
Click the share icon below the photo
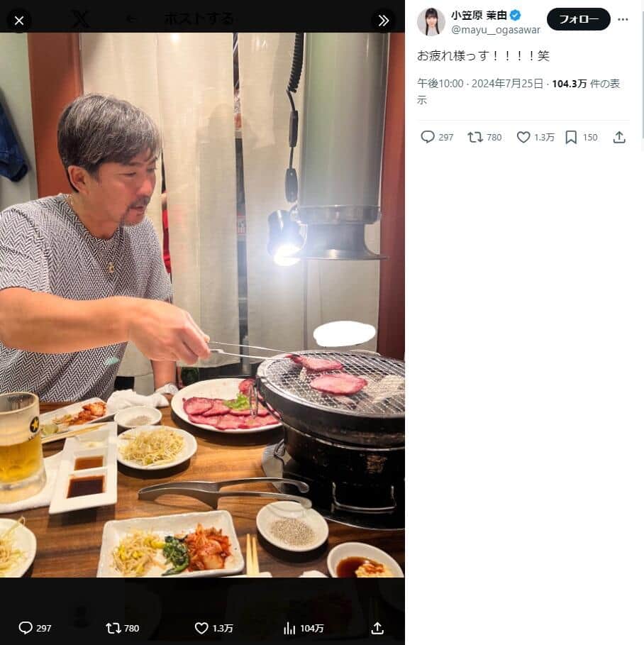[377, 628]
